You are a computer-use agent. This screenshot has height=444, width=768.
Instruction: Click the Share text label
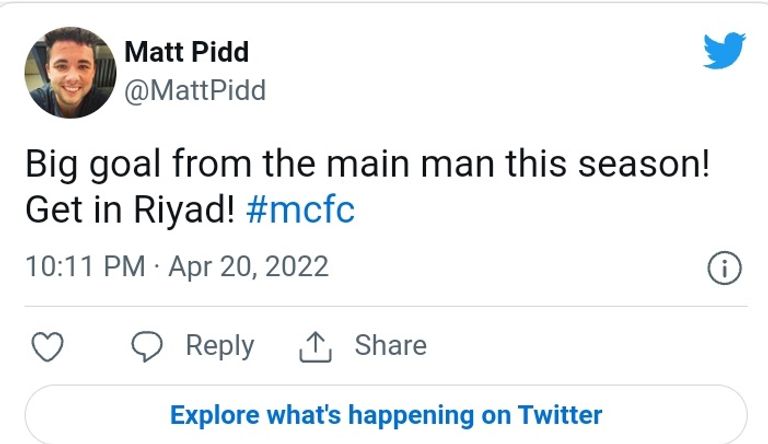390,346
